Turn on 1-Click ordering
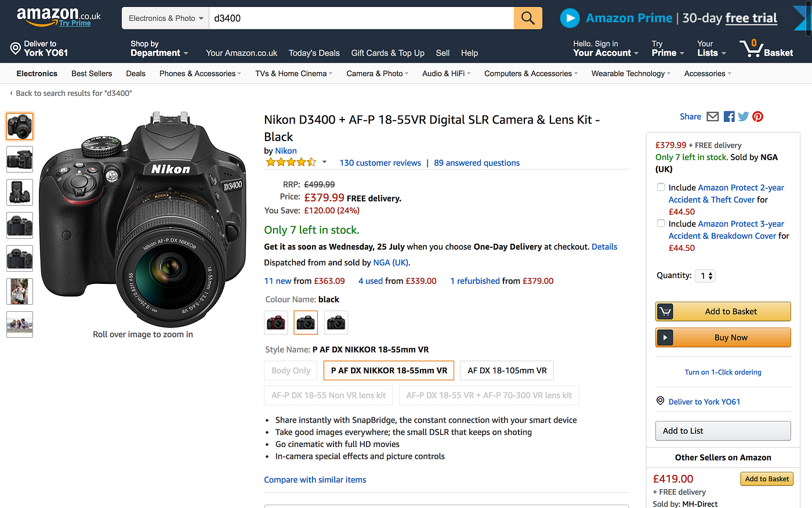 click(723, 372)
